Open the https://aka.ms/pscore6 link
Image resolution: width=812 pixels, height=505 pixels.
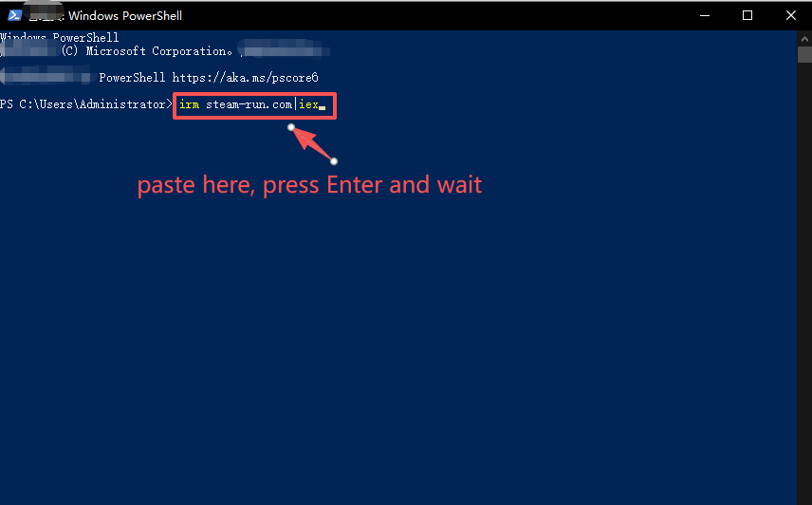click(x=245, y=78)
